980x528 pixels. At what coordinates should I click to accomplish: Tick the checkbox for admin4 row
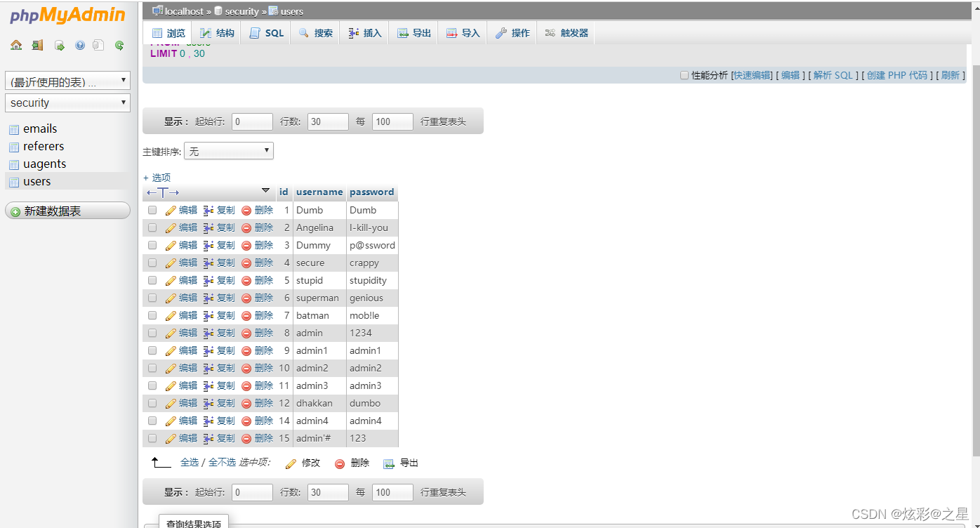(x=152, y=421)
